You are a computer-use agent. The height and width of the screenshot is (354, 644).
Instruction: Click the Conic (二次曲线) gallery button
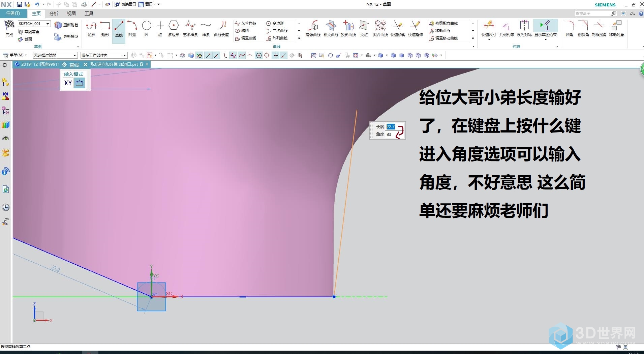pyautogui.click(x=277, y=31)
